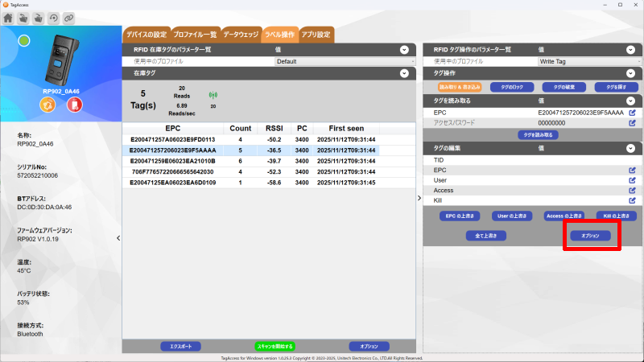Click the circular refresh icon in toolbar

coord(53,17)
